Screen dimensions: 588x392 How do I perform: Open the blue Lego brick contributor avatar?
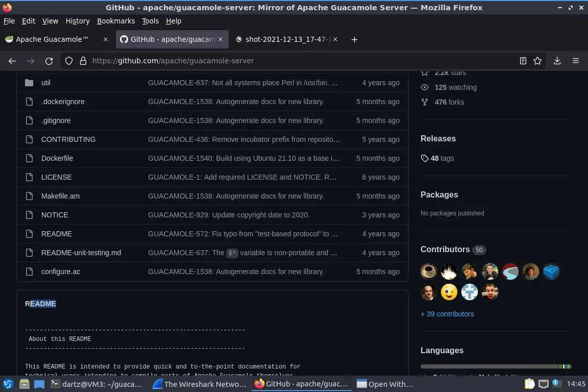click(551, 271)
